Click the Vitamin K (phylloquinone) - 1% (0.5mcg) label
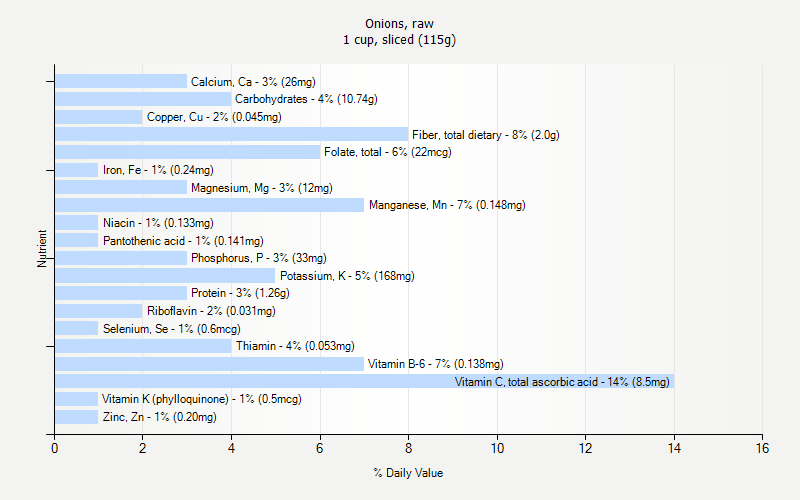The width and height of the screenshot is (800, 500). [202, 399]
